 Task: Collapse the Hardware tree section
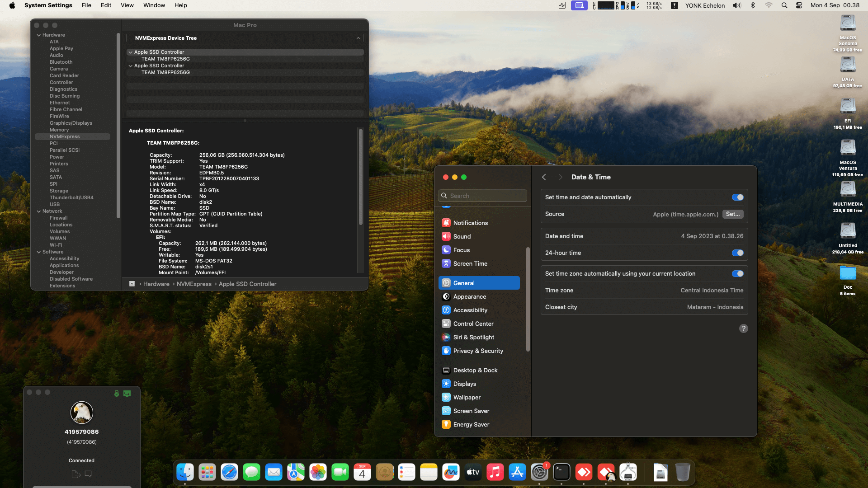click(x=39, y=35)
